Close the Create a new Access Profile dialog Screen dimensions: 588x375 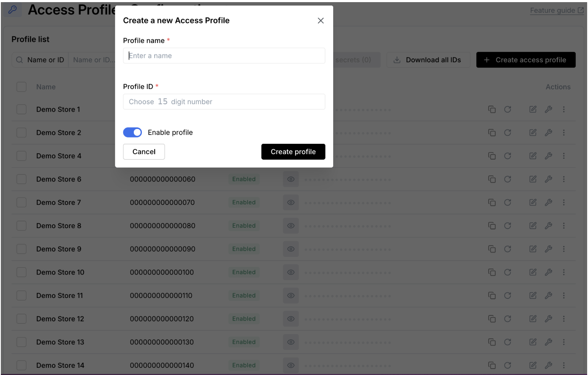click(321, 20)
